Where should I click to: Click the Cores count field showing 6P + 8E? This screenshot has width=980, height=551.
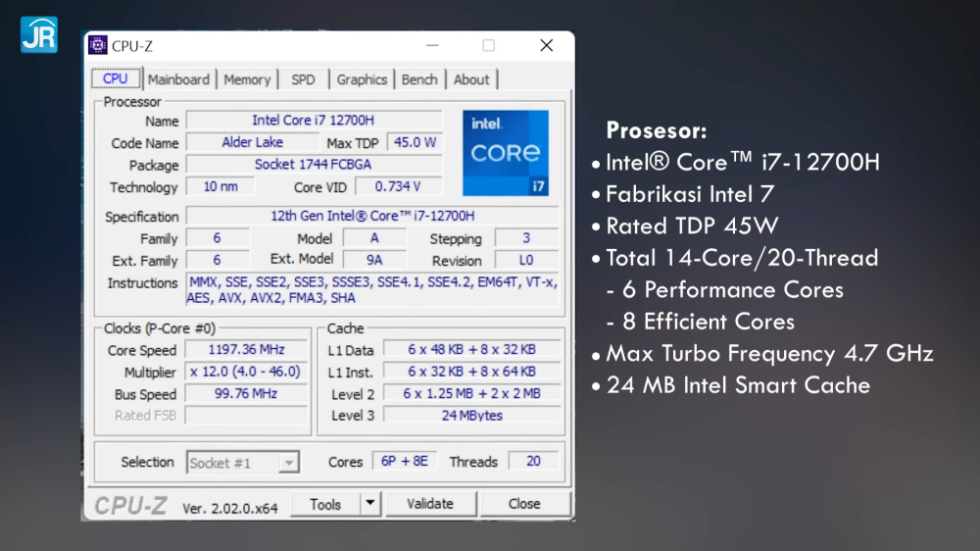click(x=404, y=461)
